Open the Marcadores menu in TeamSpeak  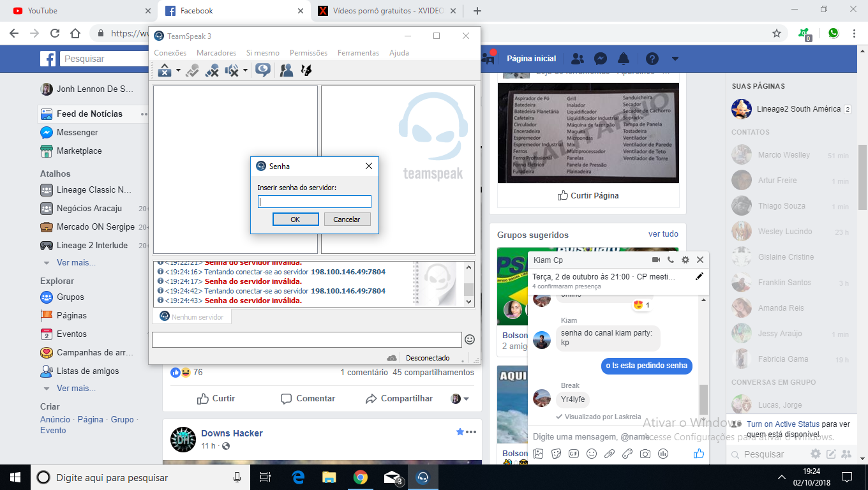coord(216,53)
